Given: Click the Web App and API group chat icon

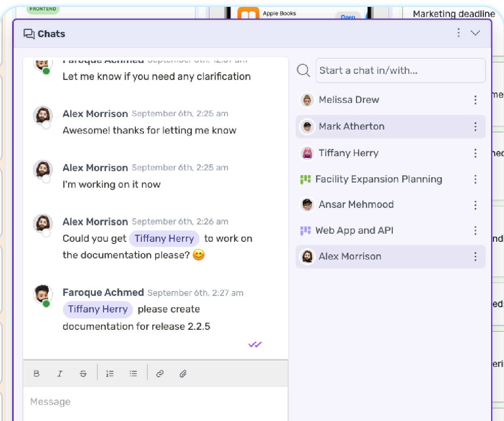Looking at the screenshot, I should pos(305,230).
